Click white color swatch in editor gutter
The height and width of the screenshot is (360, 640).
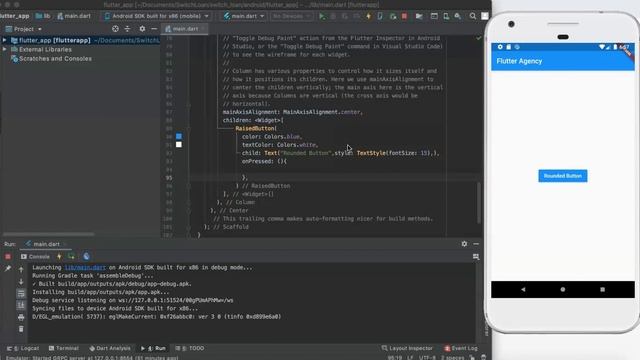tap(179, 144)
